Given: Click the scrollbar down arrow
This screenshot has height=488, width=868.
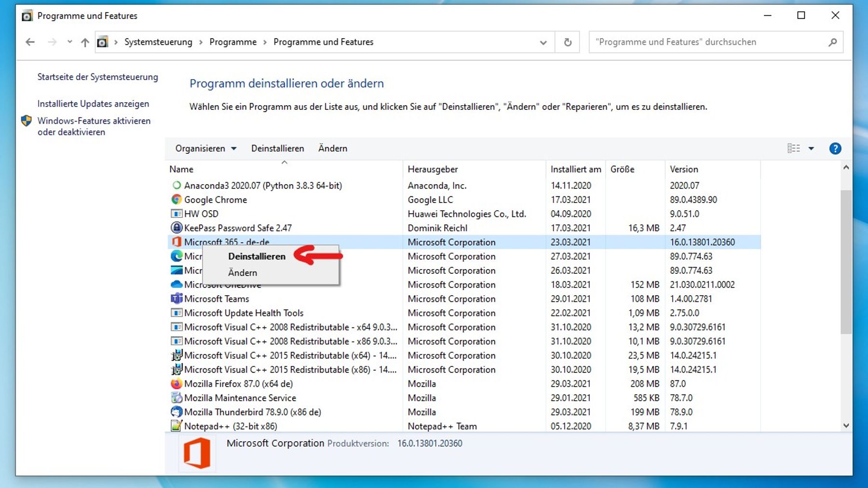Looking at the screenshot, I should click(x=846, y=425).
